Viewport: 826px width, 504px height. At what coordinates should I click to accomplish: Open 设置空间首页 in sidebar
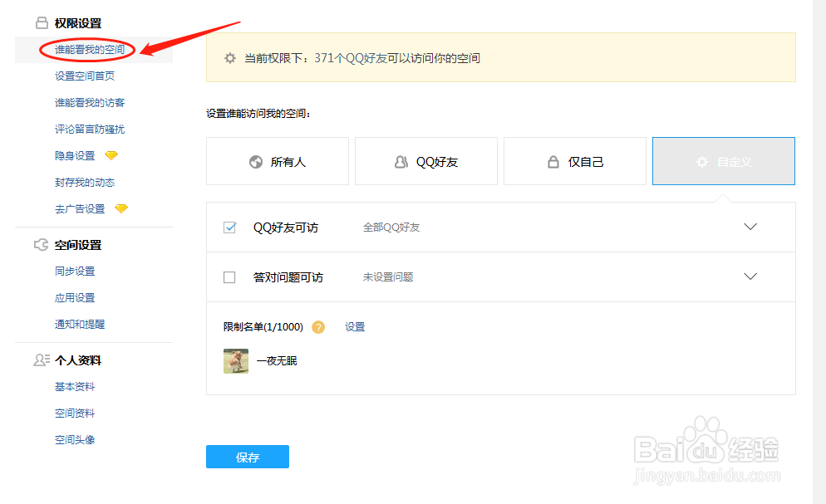[x=85, y=76]
